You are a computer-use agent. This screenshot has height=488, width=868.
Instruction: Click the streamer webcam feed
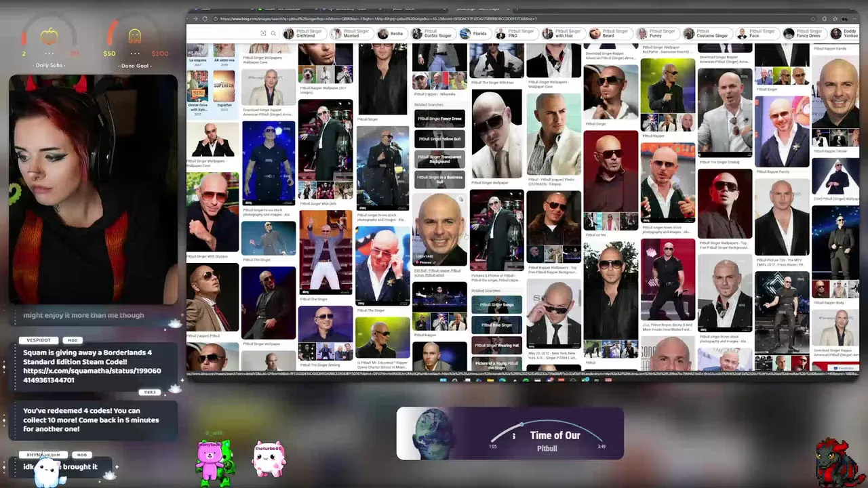(93, 188)
